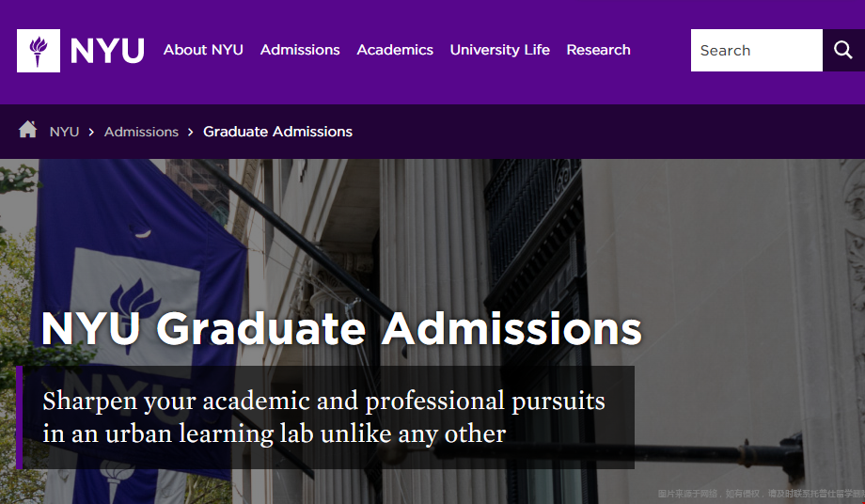Follow the Admissions breadcrumb link
This screenshot has width=865, height=504.
coord(141,132)
